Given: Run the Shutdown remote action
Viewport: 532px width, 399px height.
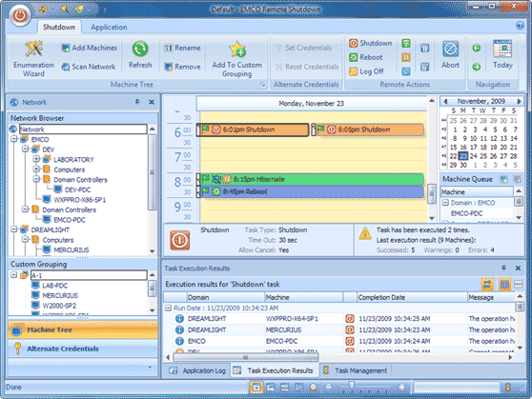Looking at the screenshot, I should [x=371, y=43].
